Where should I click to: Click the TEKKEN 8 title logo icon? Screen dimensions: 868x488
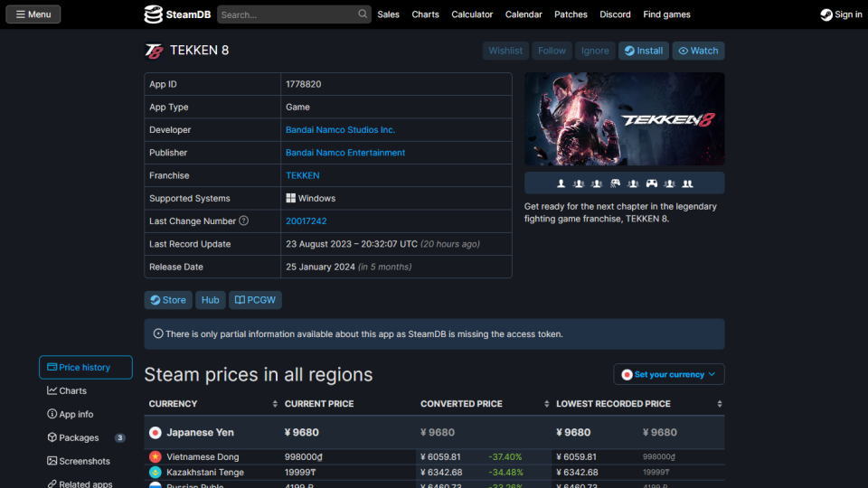(x=154, y=51)
